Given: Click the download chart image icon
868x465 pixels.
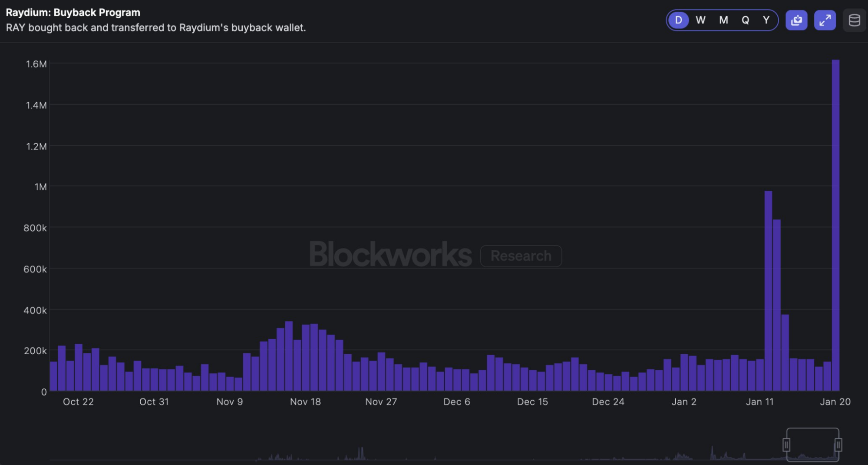Looking at the screenshot, I should tap(796, 20).
